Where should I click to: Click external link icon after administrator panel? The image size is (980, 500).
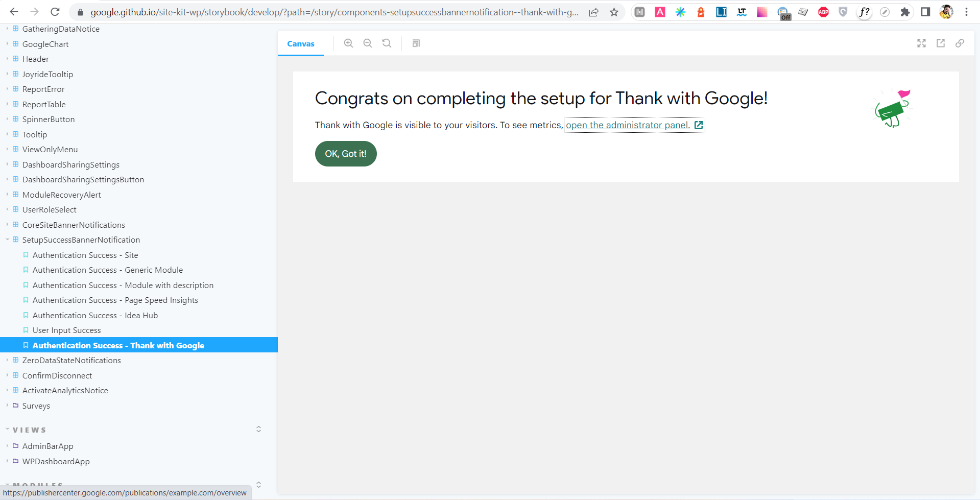(699, 125)
